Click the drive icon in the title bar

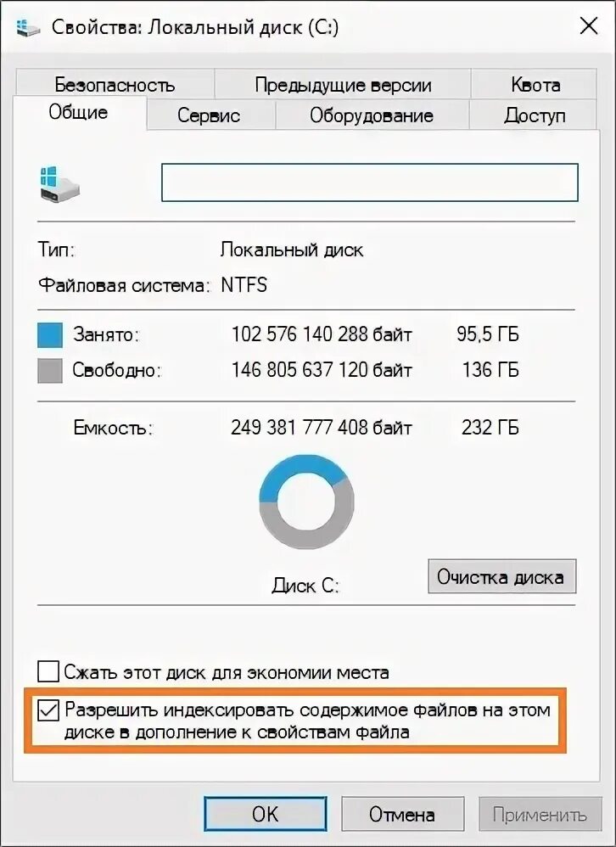tap(28, 27)
